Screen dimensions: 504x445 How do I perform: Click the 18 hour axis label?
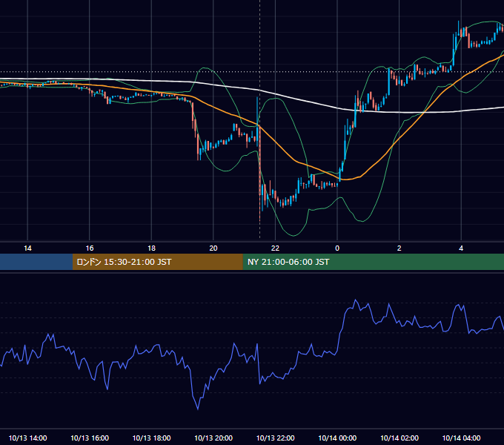click(x=151, y=248)
